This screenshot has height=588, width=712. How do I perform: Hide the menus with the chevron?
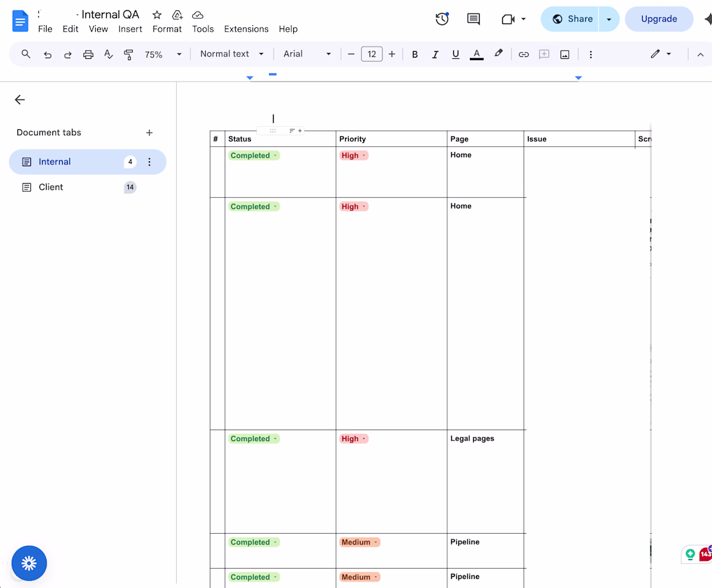(x=700, y=54)
